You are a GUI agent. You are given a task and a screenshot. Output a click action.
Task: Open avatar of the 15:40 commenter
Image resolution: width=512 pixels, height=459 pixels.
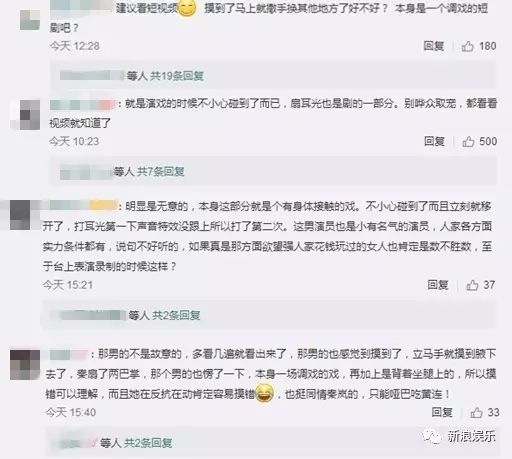[25, 365]
